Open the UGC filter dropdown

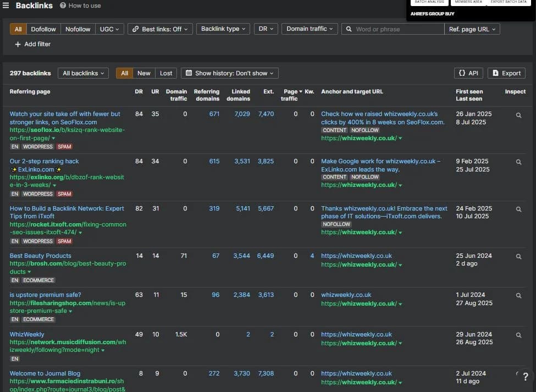coord(109,29)
